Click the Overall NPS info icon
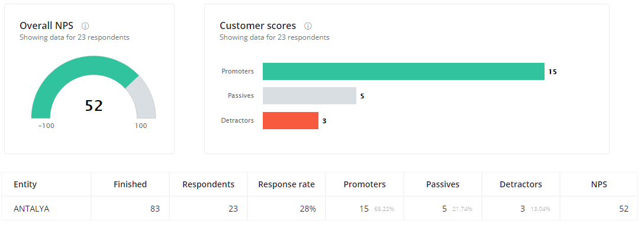The width and height of the screenshot is (644, 227). 85,26
